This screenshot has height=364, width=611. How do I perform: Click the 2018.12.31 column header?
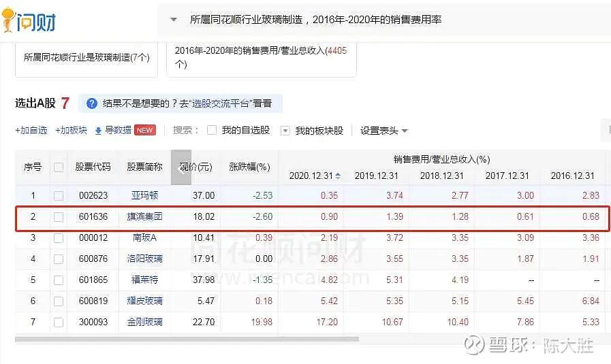click(442, 176)
